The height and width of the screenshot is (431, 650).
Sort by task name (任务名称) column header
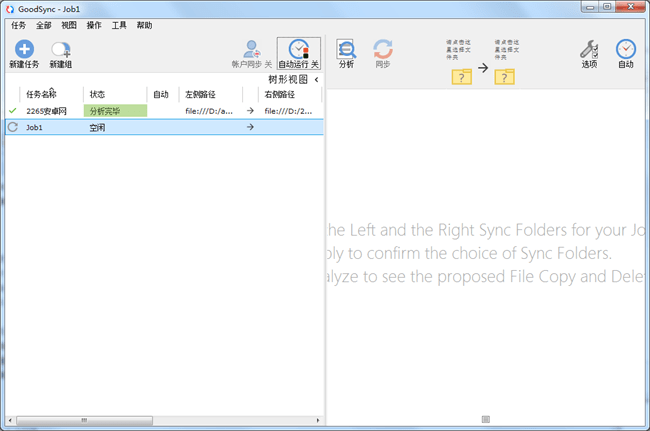pos(41,95)
